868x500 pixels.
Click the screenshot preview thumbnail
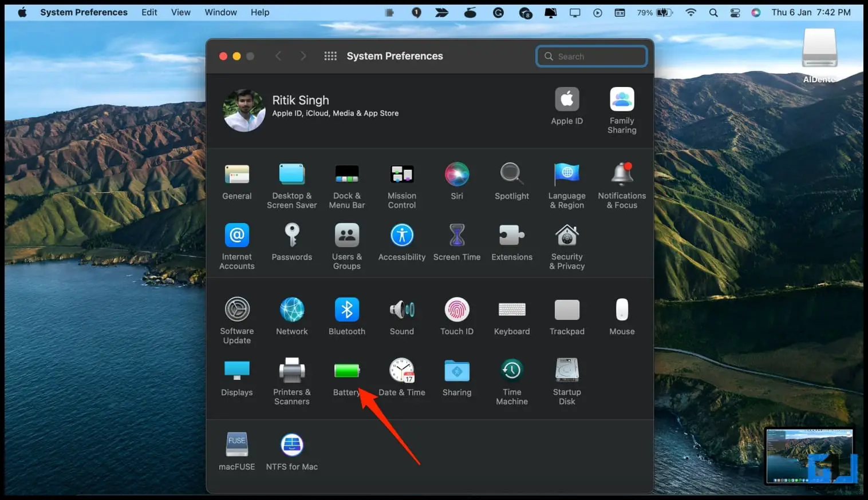click(810, 456)
